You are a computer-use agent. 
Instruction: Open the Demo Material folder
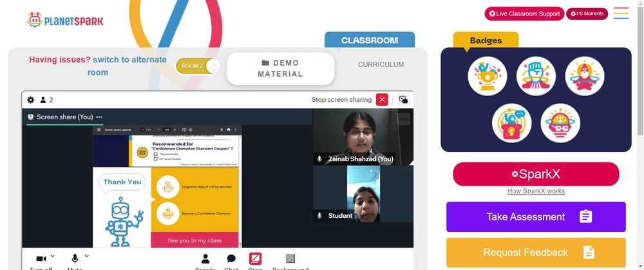click(x=281, y=69)
